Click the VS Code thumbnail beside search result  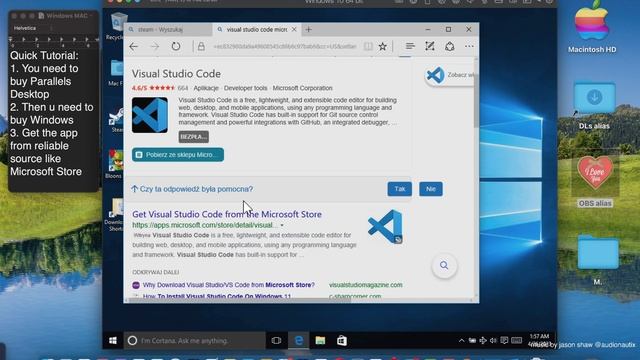point(385,227)
